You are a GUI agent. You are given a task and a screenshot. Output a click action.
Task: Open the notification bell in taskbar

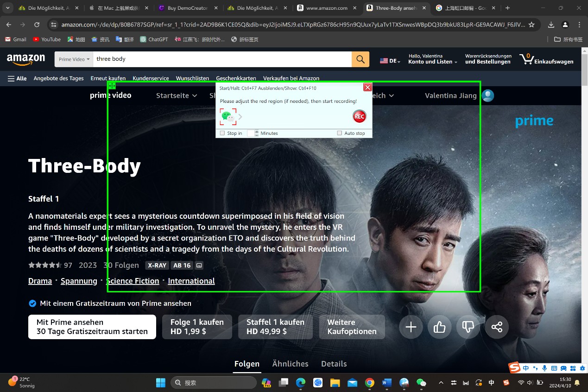(577, 383)
